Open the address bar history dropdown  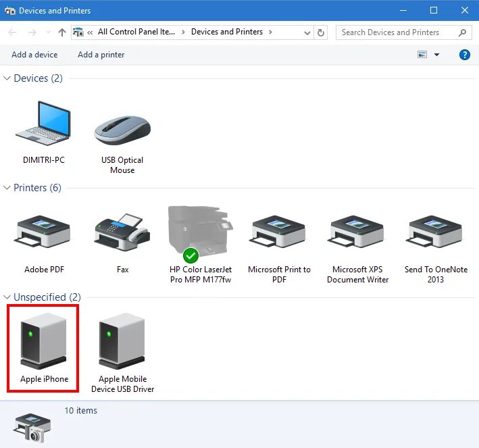point(307,32)
